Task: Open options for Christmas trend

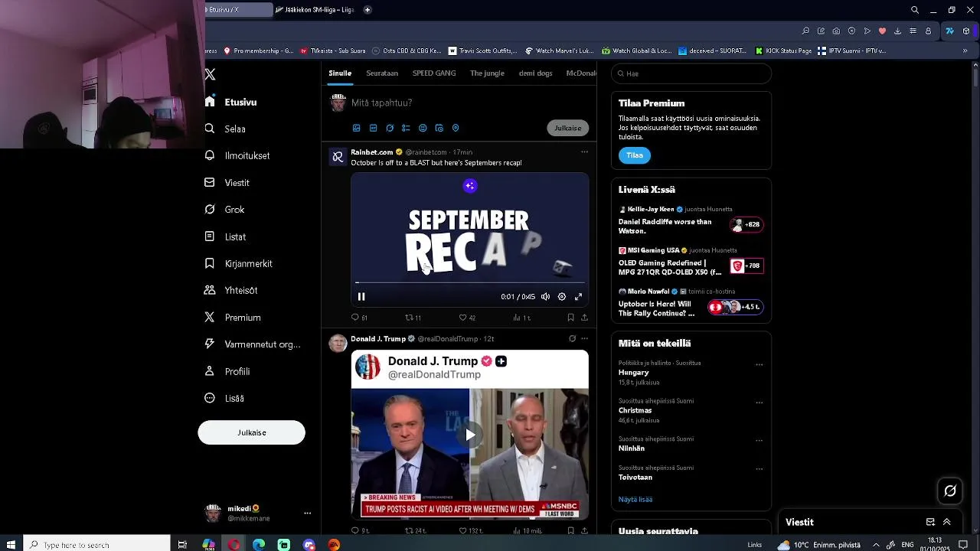Action: 759,402
